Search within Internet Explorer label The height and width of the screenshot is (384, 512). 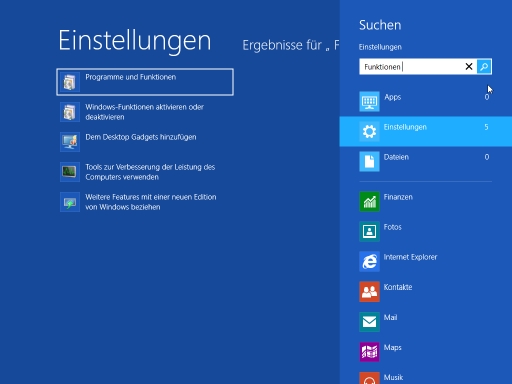[x=410, y=257]
